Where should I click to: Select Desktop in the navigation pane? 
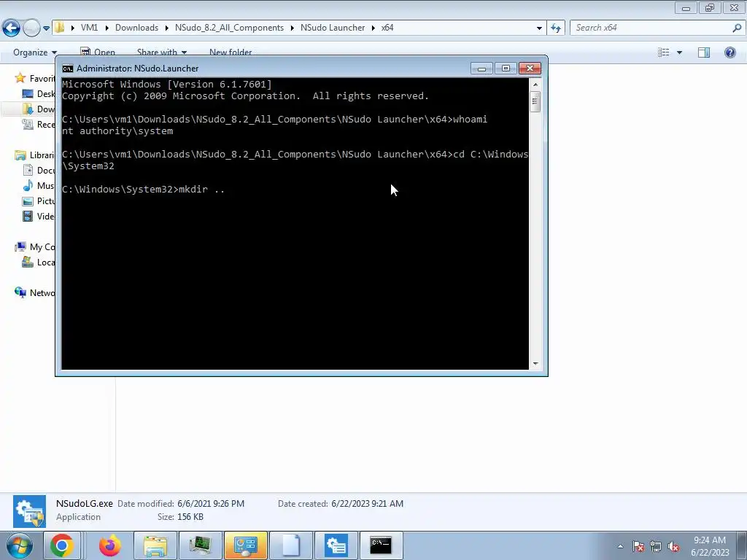[39, 94]
